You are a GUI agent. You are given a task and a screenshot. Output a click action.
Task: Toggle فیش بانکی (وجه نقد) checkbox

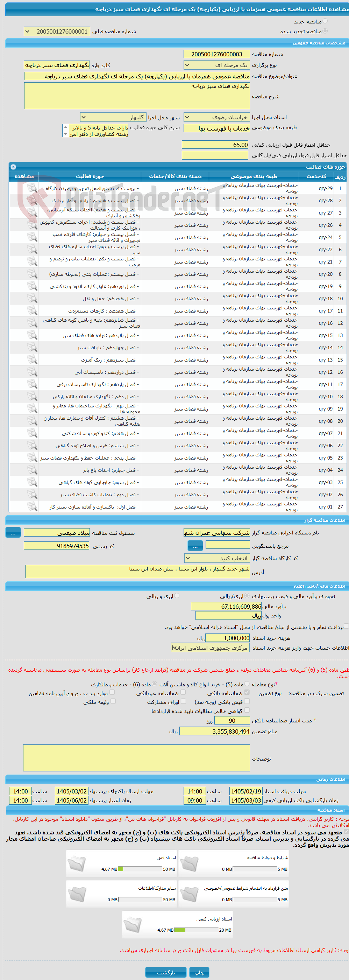pyautogui.click(x=247, y=701)
